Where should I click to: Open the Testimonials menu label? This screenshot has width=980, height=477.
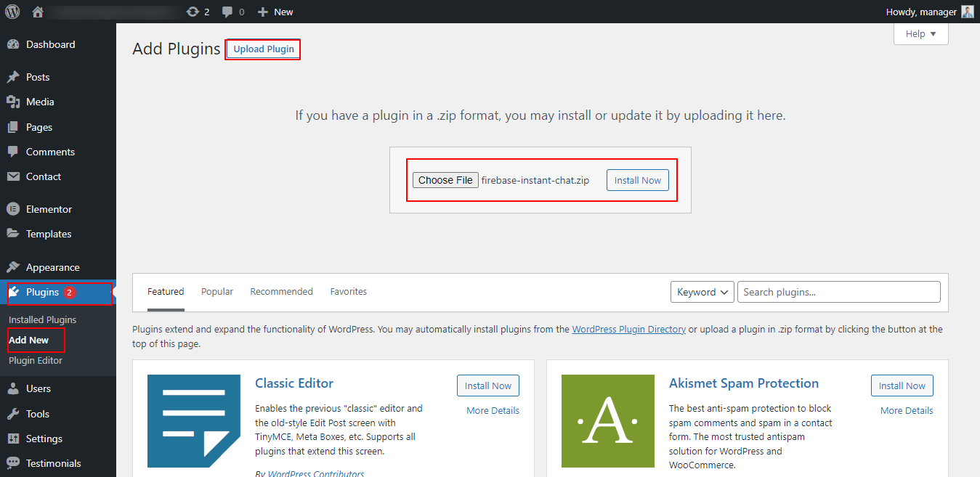(x=54, y=463)
